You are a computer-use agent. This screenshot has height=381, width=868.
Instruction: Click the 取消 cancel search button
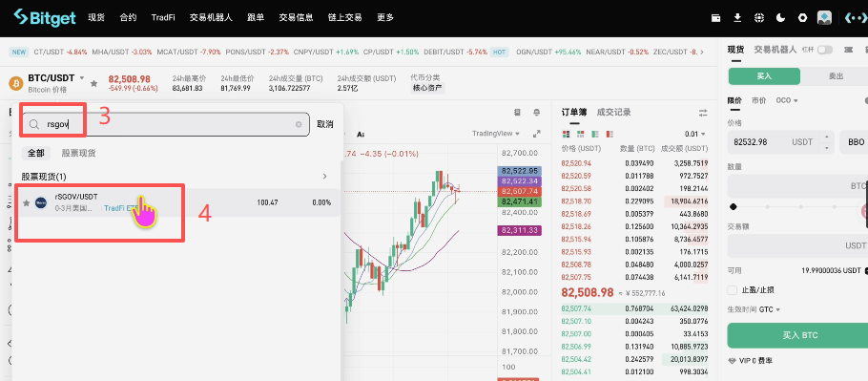pos(325,124)
